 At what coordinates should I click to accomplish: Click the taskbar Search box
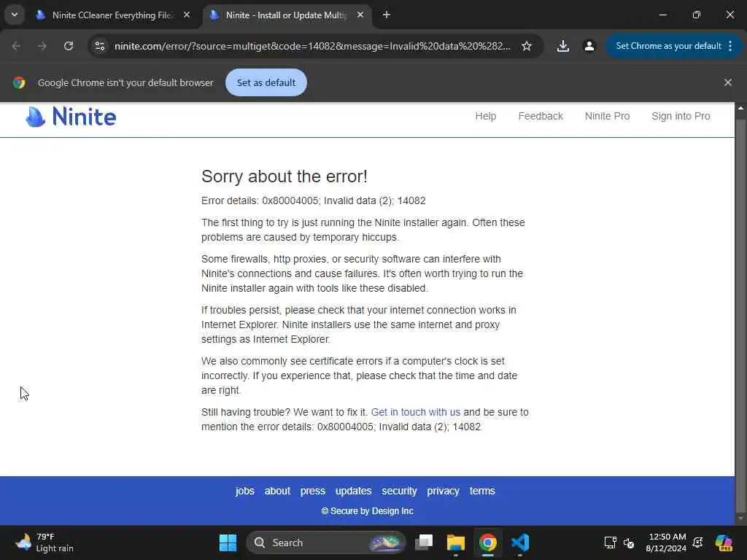pyautogui.click(x=326, y=542)
